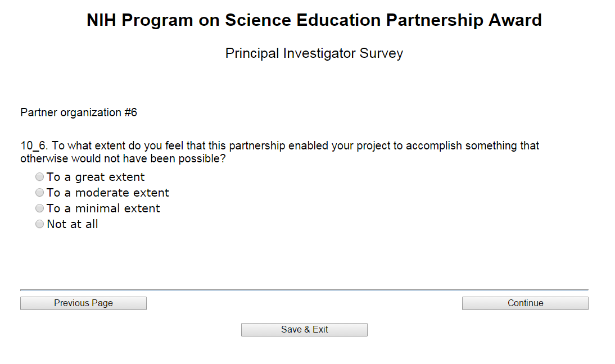Click the Save & Exit button
The height and width of the screenshot is (364, 615).
point(304,330)
